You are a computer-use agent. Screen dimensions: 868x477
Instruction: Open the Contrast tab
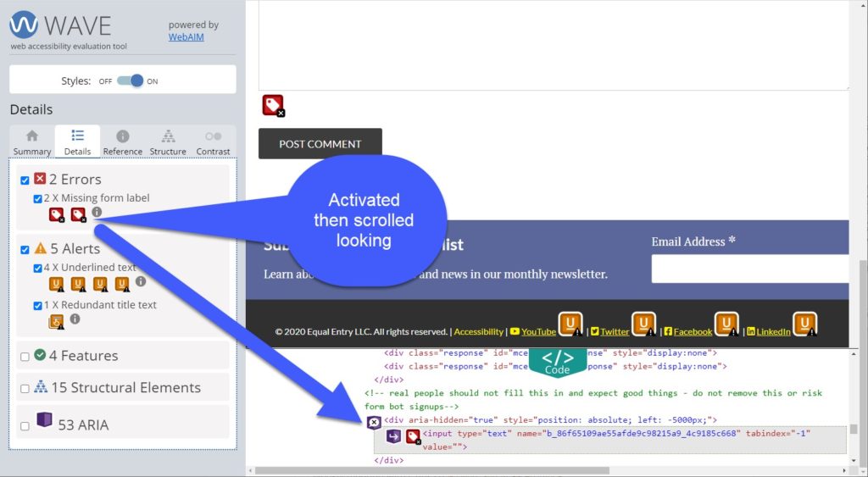(x=213, y=142)
